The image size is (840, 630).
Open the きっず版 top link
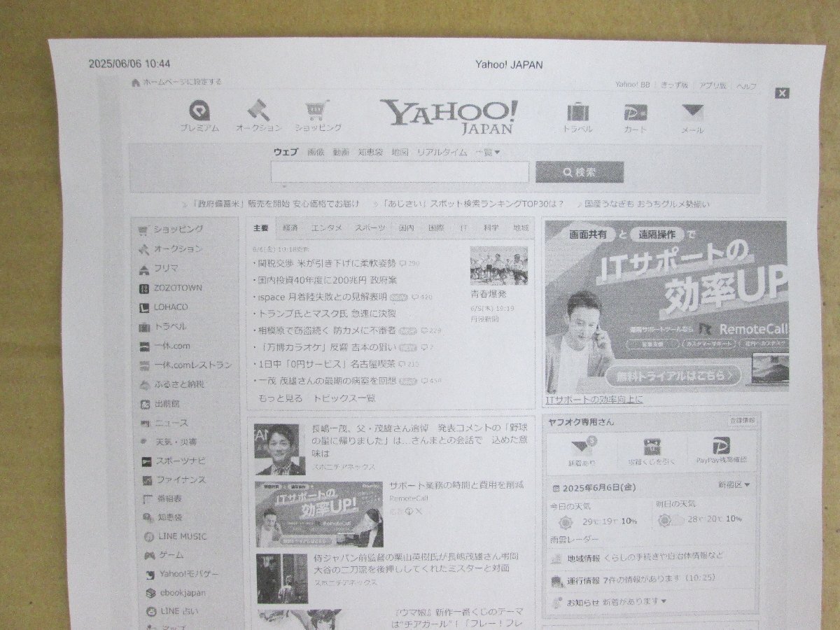(x=675, y=85)
